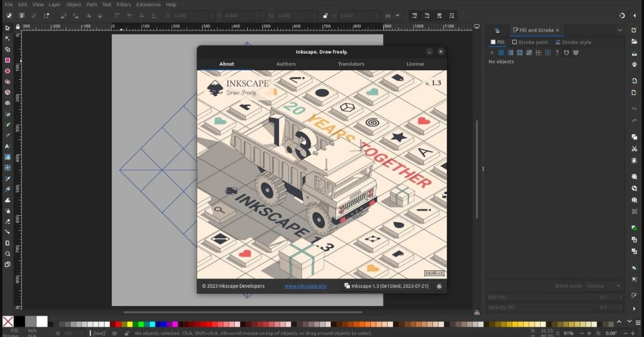Toggle the layer lock in the status bar
Image resolution: width=644 pixels, height=337 pixels.
[127, 333]
